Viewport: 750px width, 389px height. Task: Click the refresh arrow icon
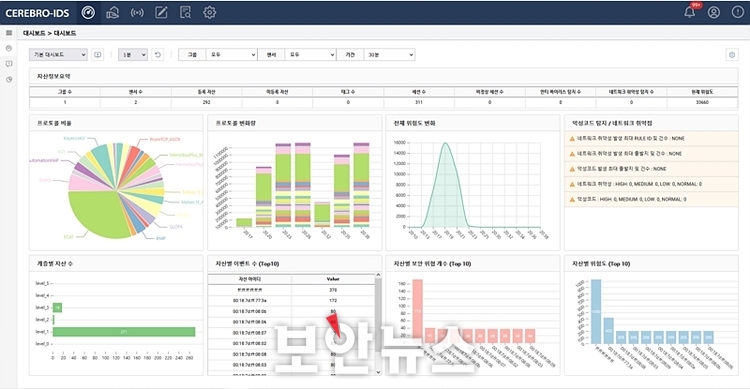point(158,55)
